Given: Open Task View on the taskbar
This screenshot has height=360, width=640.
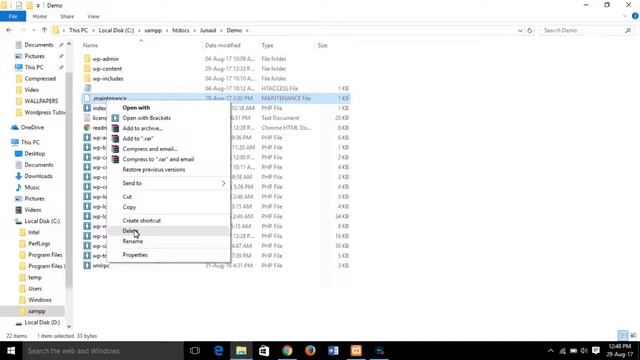Looking at the screenshot, I should click(195, 351).
